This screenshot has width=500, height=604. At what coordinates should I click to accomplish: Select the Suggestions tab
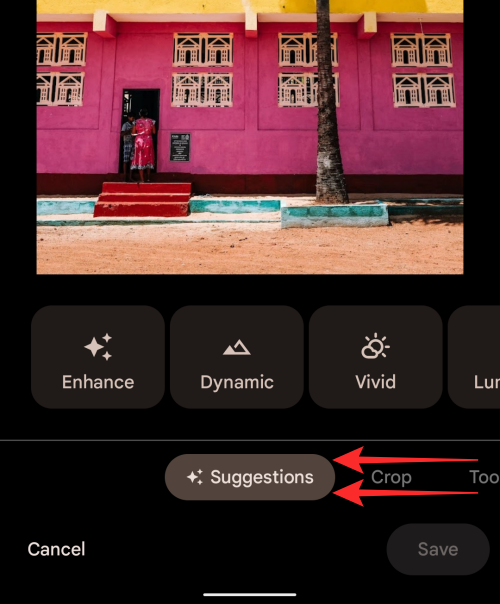[250, 477]
